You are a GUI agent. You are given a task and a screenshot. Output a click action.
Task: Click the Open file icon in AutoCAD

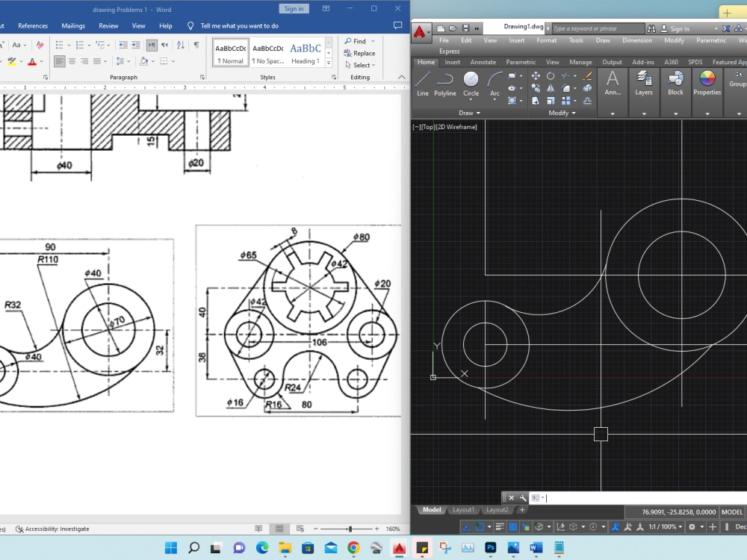coord(453,28)
